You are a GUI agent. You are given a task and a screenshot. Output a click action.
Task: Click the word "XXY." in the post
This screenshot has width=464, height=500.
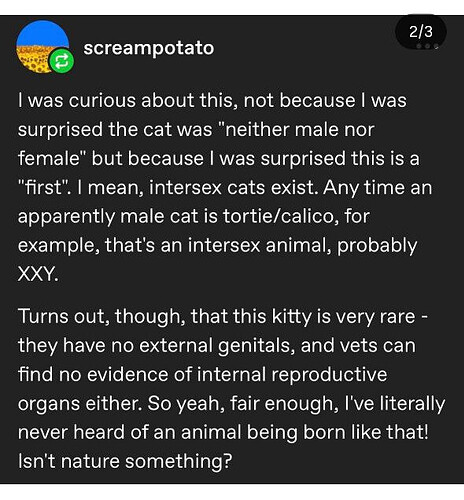point(38,274)
